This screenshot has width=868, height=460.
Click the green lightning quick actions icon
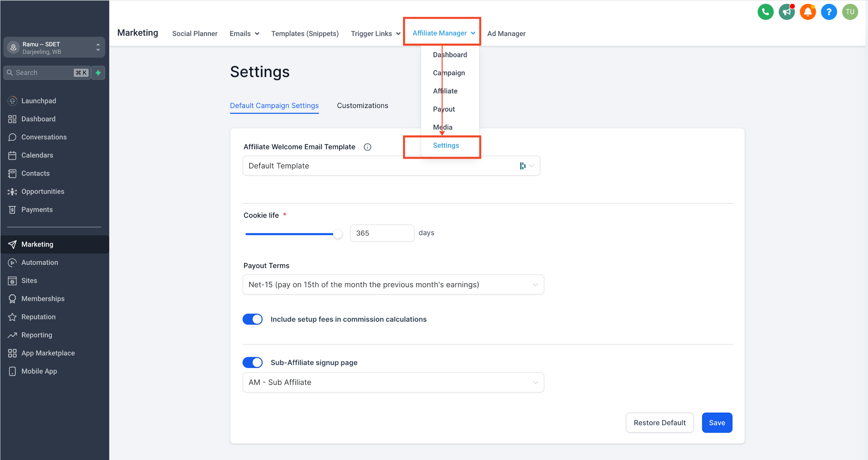pos(98,72)
